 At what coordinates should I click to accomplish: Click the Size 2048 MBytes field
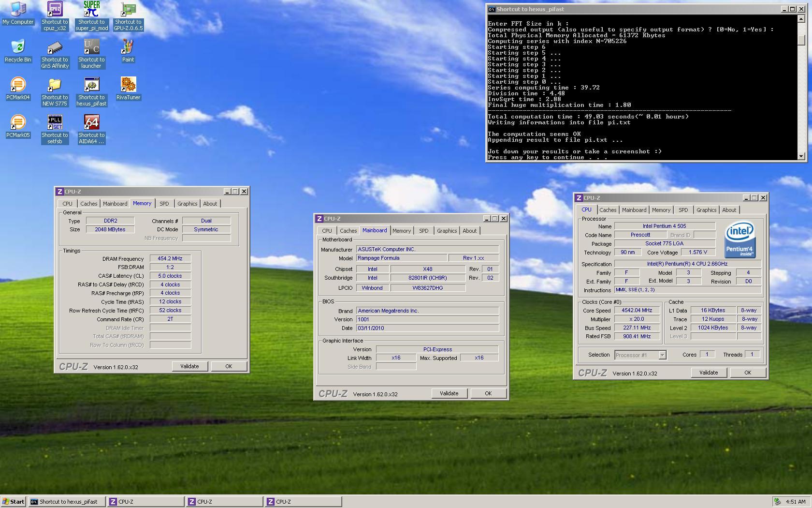pos(110,229)
